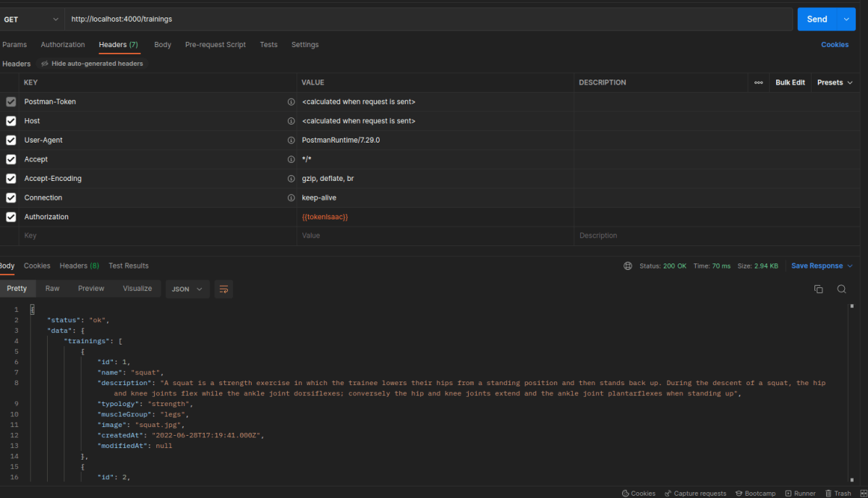Open the Cookies link at top right
The image size is (868, 498).
click(x=835, y=45)
